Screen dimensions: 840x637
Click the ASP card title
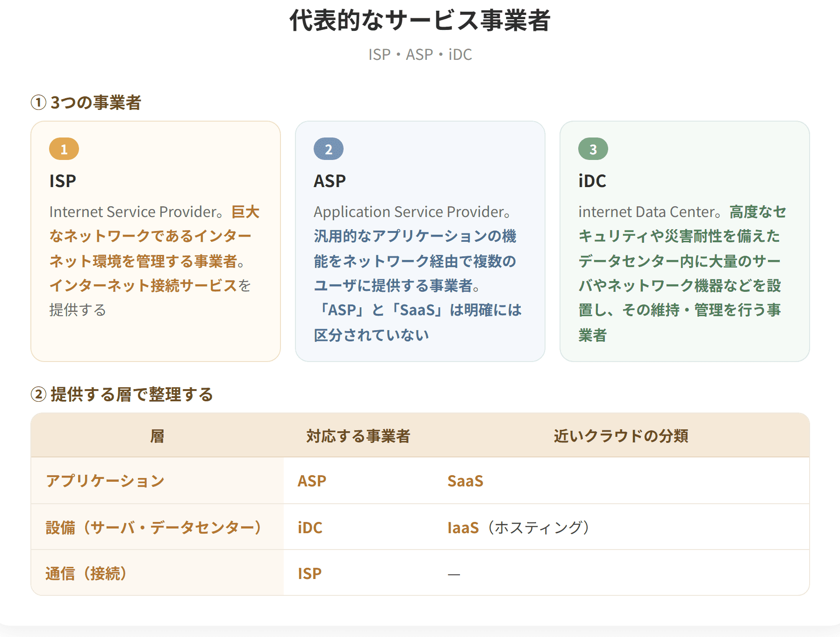(330, 181)
